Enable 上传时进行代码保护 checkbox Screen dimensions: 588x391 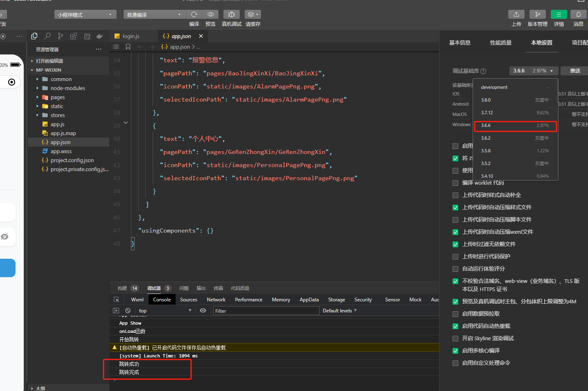(x=455, y=257)
